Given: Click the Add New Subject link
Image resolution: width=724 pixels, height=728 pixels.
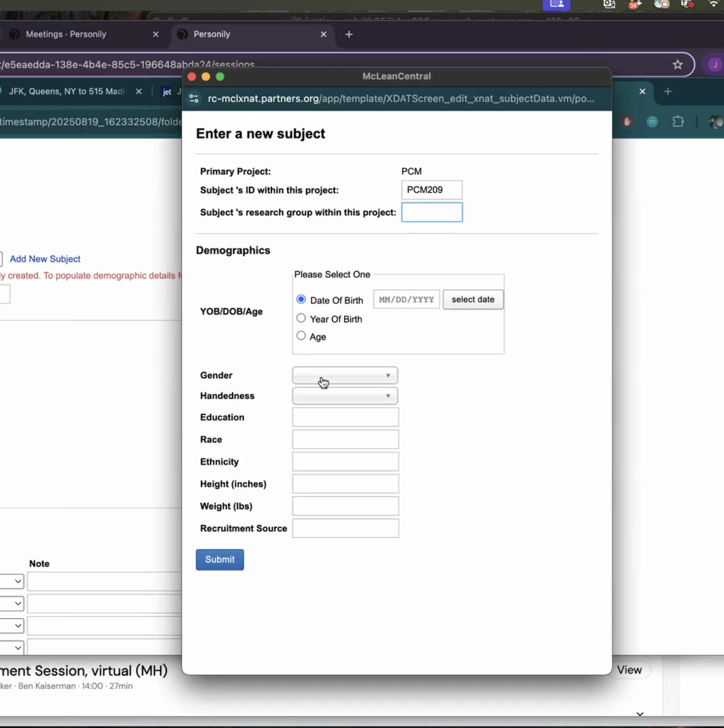Looking at the screenshot, I should click(x=45, y=259).
